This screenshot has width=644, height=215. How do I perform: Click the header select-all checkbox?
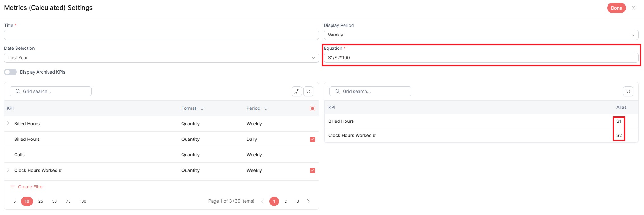312,108
